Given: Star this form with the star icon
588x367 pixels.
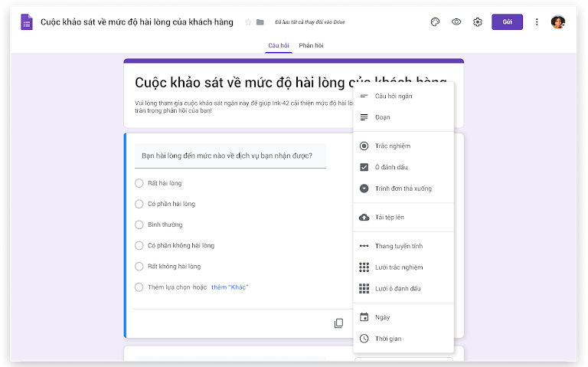Looking at the screenshot, I should (248, 22).
